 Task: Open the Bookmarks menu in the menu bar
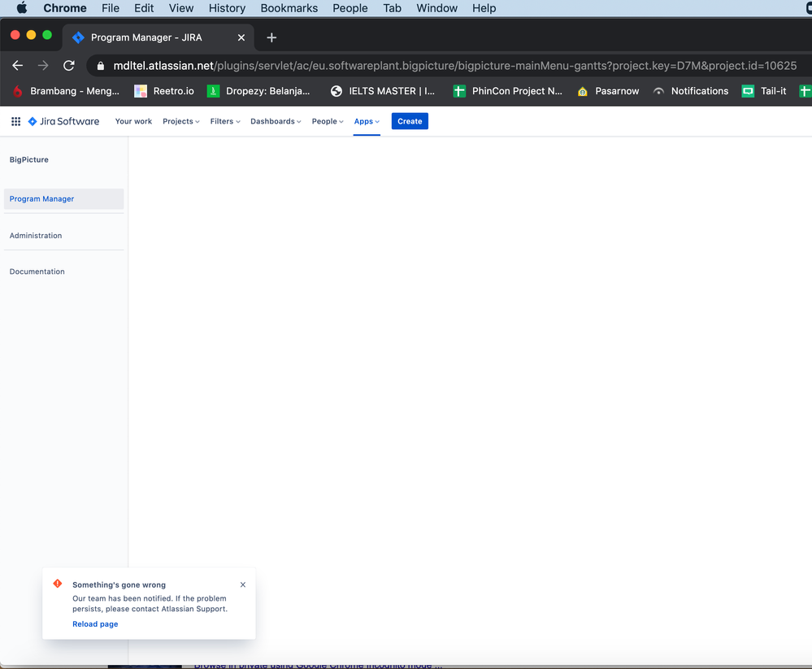289,8
